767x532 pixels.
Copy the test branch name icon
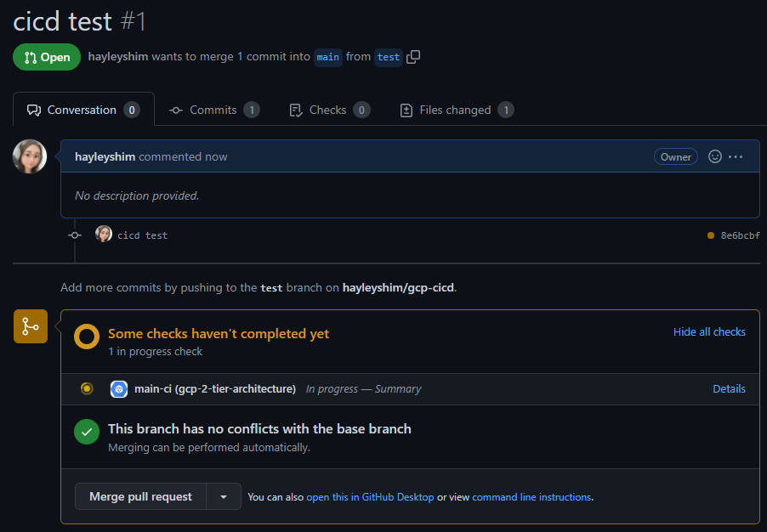(x=413, y=57)
